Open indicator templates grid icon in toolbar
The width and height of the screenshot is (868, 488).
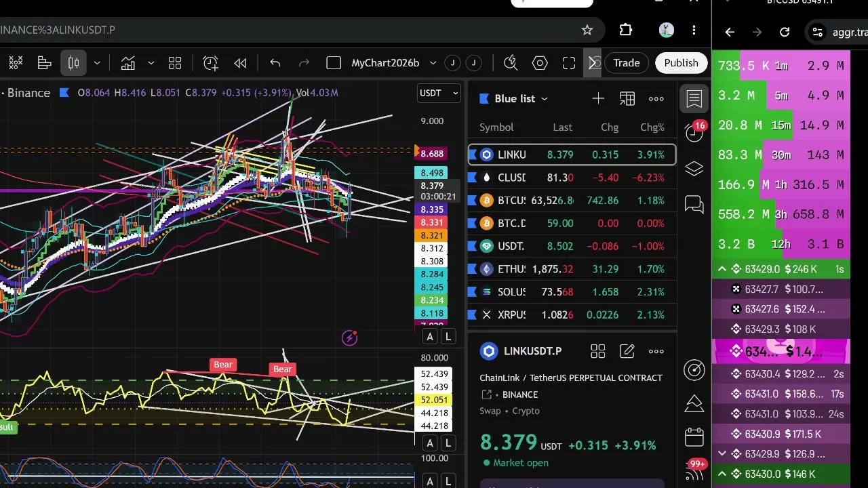pos(175,63)
